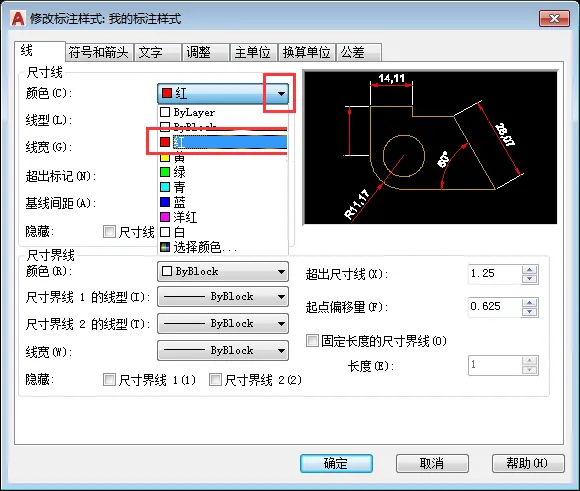Enable hide 尺寸界线 1(1) checkbox
The height and width of the screenshot is (491, 580).
pyautogui.click(x=109, y=380)
